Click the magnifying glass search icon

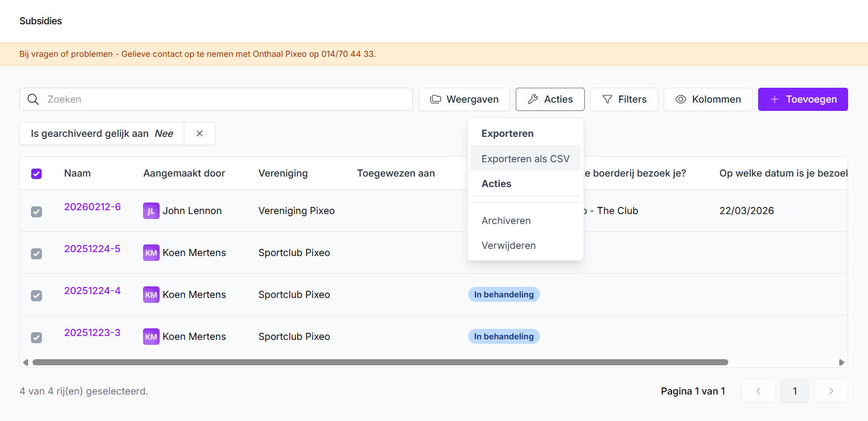33,99
